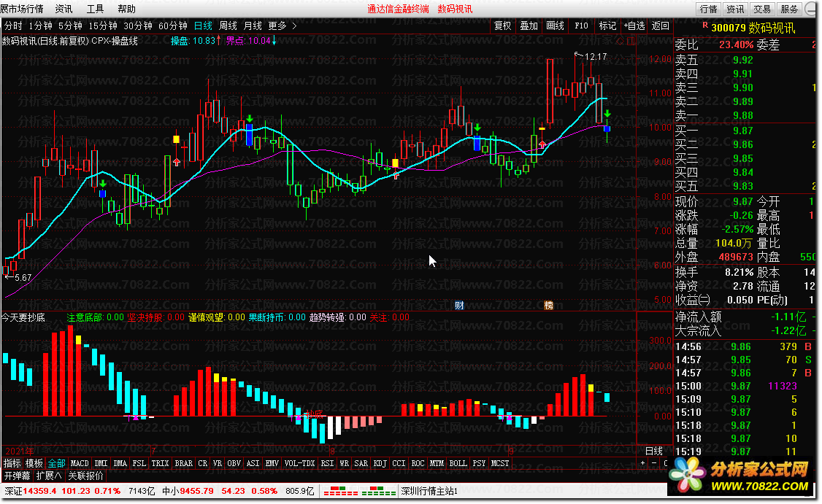The width and height of the screenshot is (822, 504).
Task: Click the 通达信金融终端 title text
Action: click(x=398, y=9)
